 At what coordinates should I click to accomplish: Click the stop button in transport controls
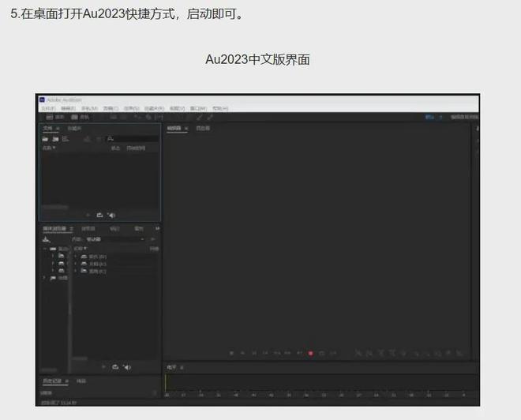click(x=231, y=353)
